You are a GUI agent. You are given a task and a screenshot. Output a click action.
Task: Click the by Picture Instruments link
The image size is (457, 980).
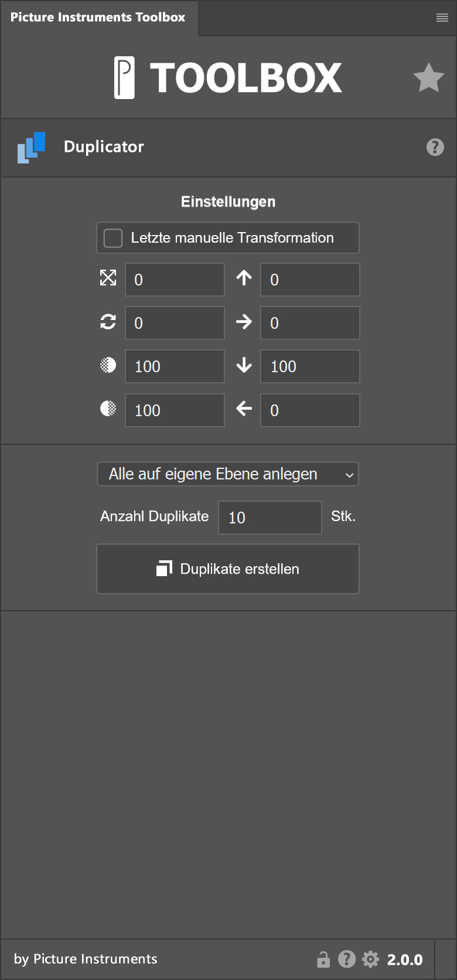(x=86, y=959)
